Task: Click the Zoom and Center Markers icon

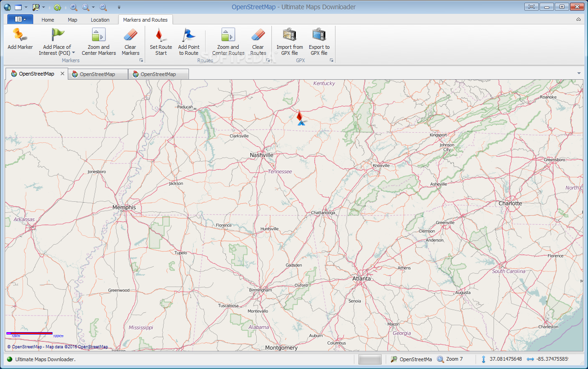Action: click(x=99, y=35)
